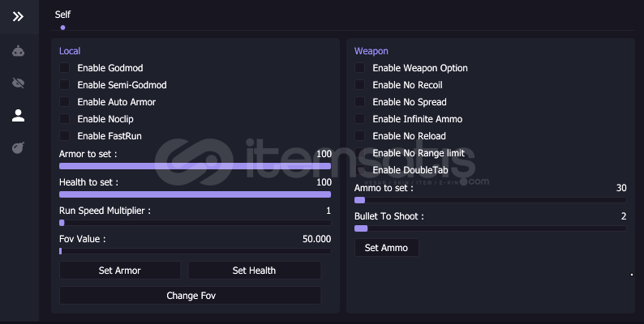The width and height of the screenshot is (644, 324).
Task: Enable the Godmod checkbox
Action: point(65,68)
